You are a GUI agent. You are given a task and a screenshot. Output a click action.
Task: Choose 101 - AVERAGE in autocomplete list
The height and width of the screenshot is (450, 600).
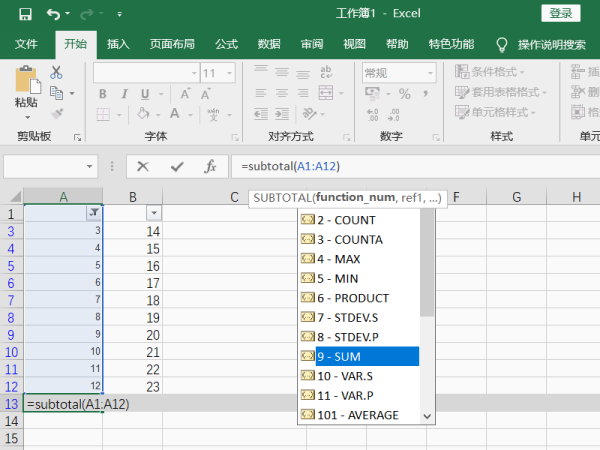pos(359,415)
